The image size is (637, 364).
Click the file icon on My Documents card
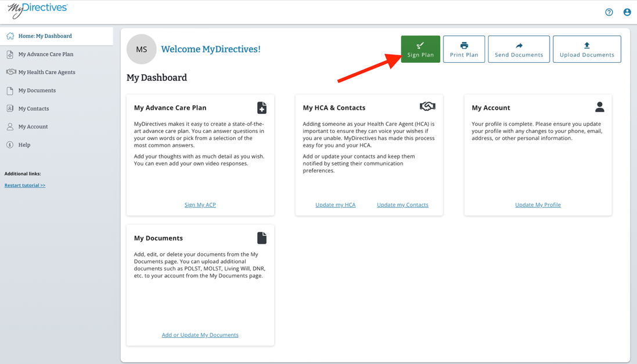262,238
